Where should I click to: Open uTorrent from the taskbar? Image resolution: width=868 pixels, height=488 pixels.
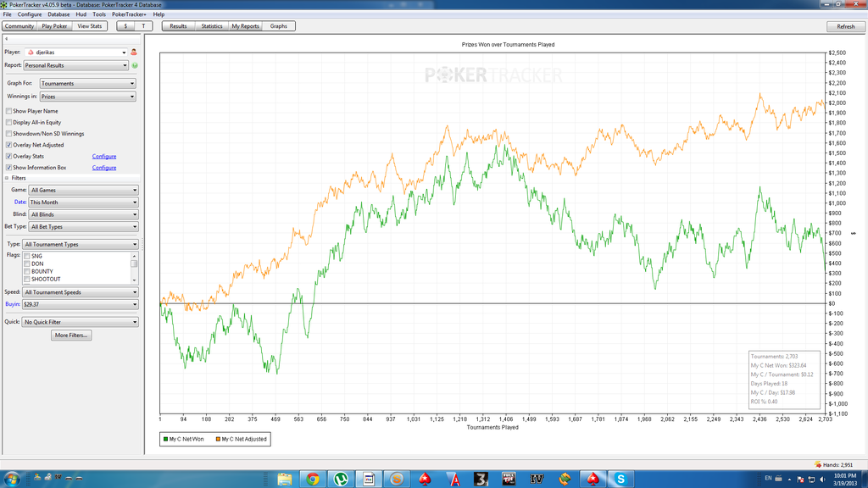tap(341, 480)
